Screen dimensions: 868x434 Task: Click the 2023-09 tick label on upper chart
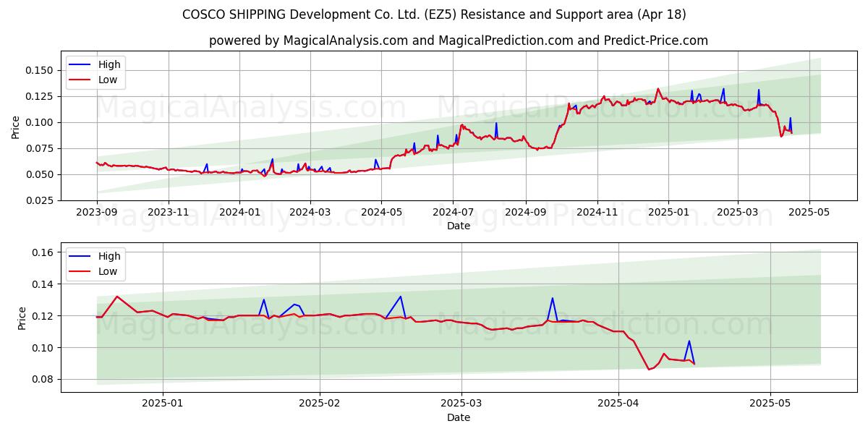tap(97, 213)
